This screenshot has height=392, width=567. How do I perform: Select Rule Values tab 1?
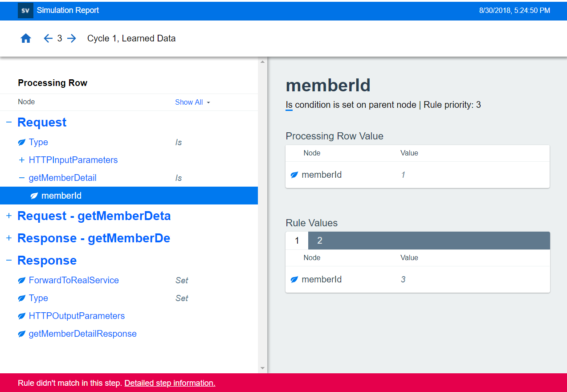click(x=297, y=241)
